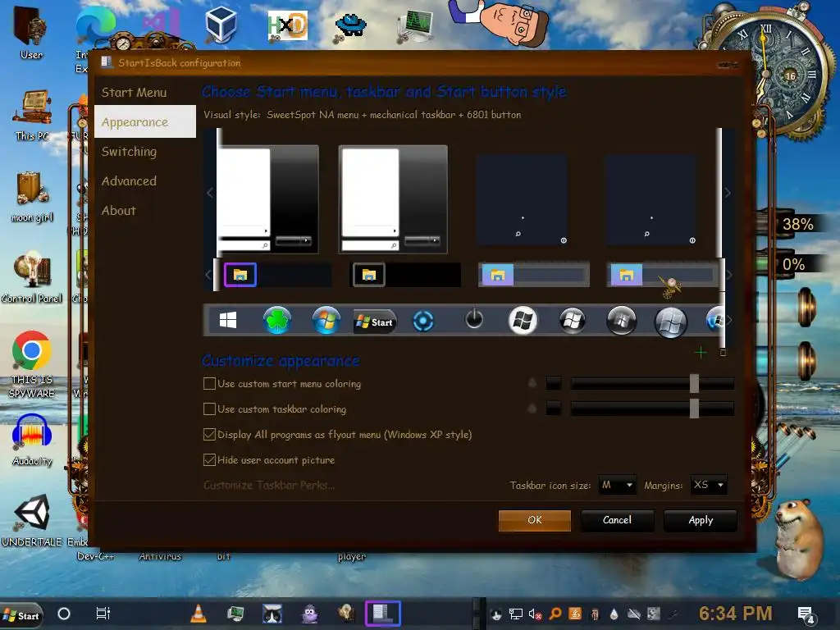
Task: Apply the appearance changes
Action: pyautogui.click(x=701, y=520)
